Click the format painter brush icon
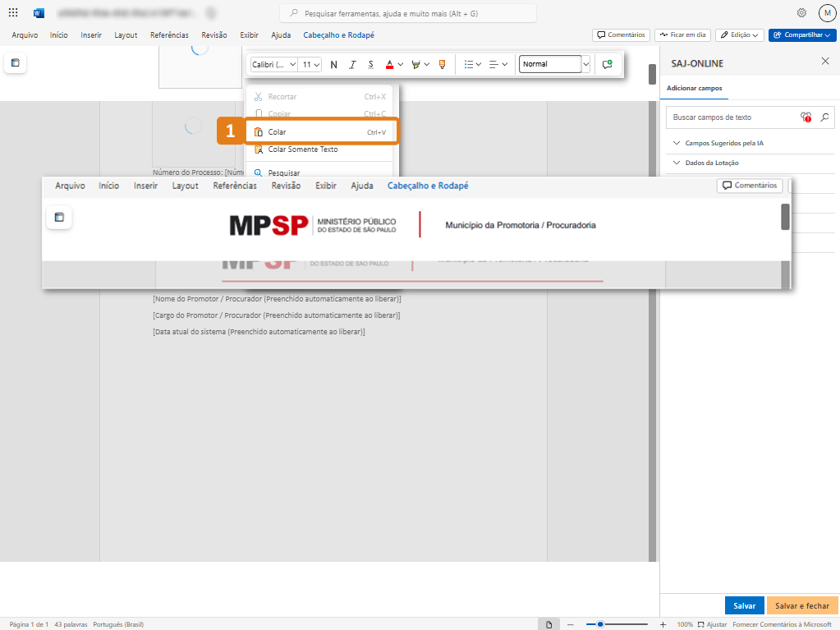Image resolution: width=840 pixels, height=630 pixels. point(442,64)
